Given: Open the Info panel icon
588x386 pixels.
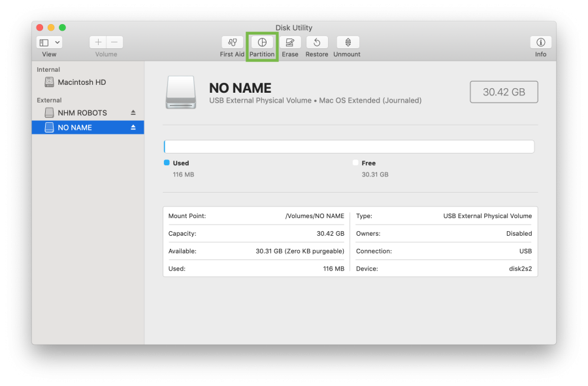Looking at the screenshot, I should pos(540,42).
